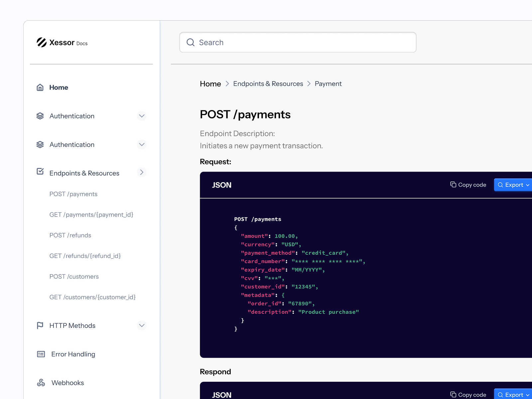Click the Xessor logo icon
The width and height of the screenshot is (532, 399).
pyautogui.click(x=42, y=42)
